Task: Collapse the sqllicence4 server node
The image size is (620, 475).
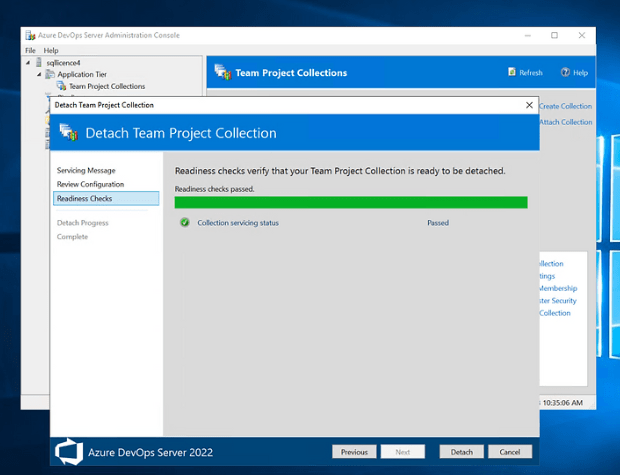Action: (28, 62)
